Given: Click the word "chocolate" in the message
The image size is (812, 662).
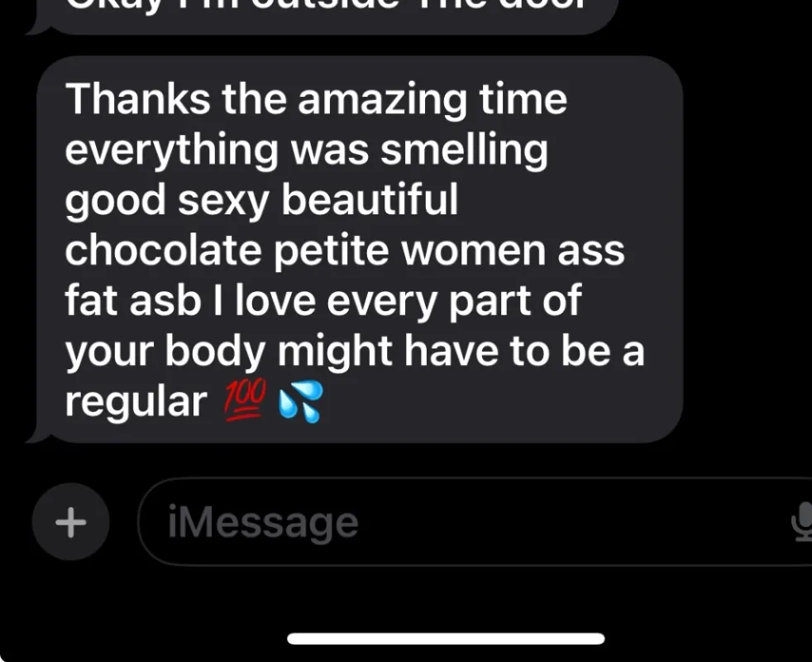Looking at the screenshot, I should (164, 251).
